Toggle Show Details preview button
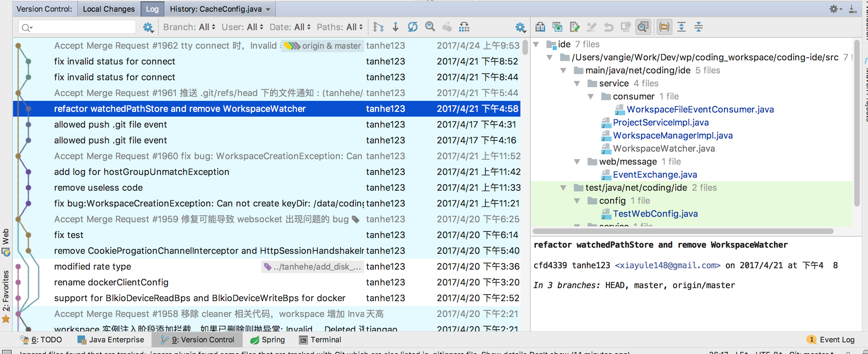This screenshot has height=354, width=868. (x=643, y=27)
